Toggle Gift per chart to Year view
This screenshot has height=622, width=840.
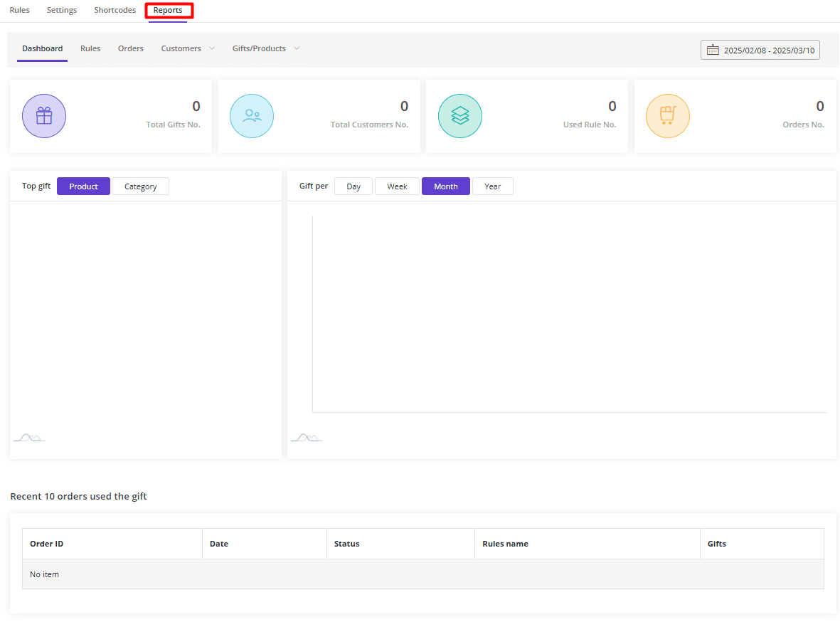point(492,186)
